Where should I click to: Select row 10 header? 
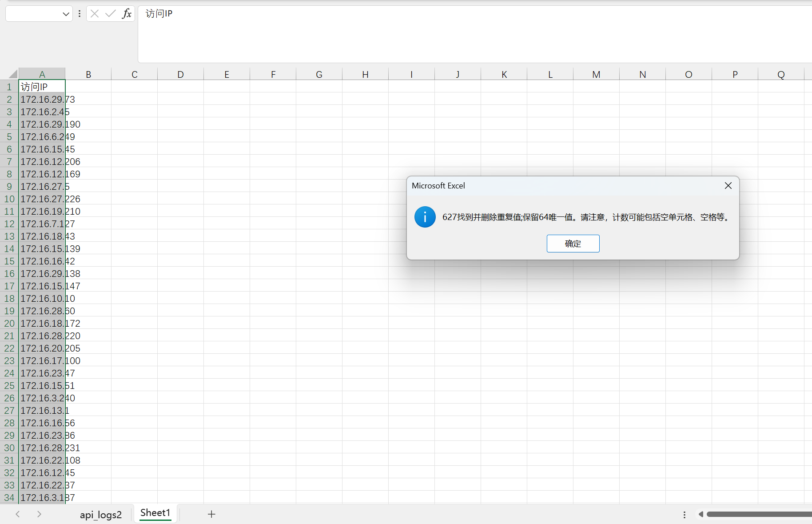9,199
